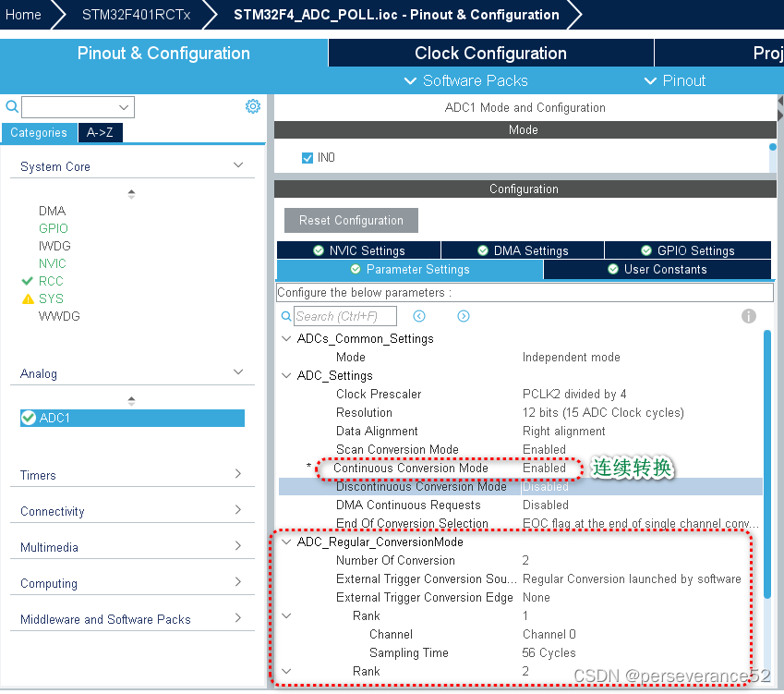Image resolution: width=784 pixels, height=694 pixels.
Task: Select WWDG in System Core list
Action: tap(59, 316)
